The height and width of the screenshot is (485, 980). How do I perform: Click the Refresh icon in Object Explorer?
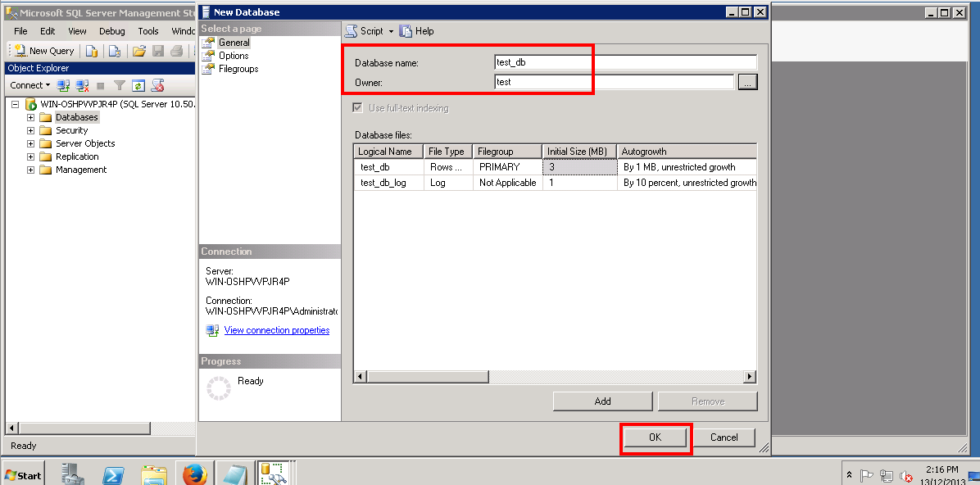point(138,85)
